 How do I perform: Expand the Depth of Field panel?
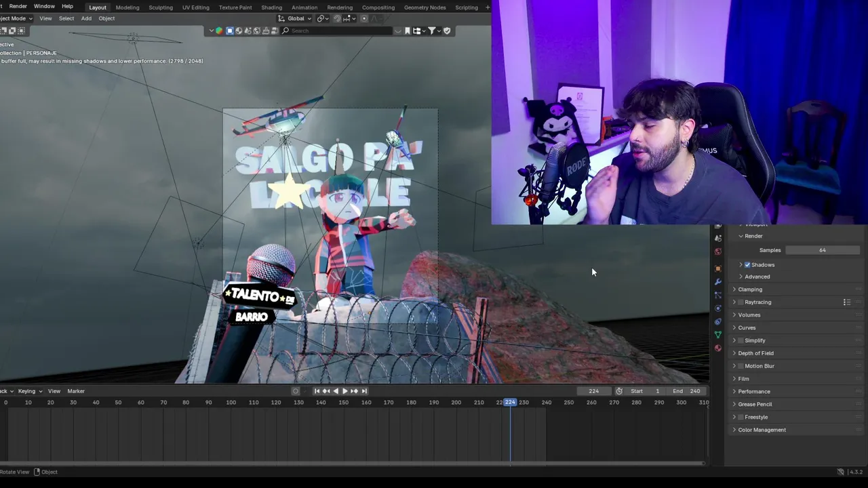coord(755,353)
